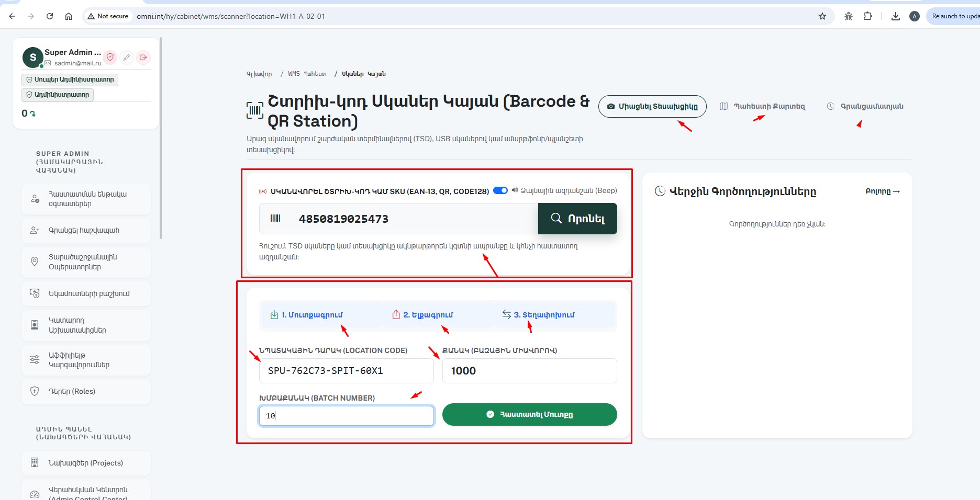Click the ԱՓՖիլիեյթ Կարգավորումներ sliders icon
This screenshot has width=980, height=500.
(x=35, y=359)
